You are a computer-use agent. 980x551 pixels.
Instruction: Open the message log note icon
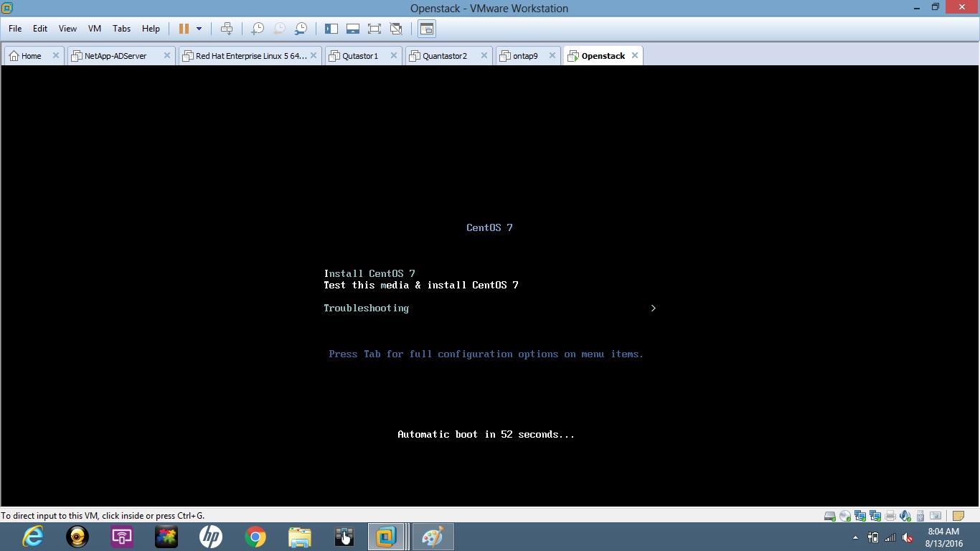958,516
